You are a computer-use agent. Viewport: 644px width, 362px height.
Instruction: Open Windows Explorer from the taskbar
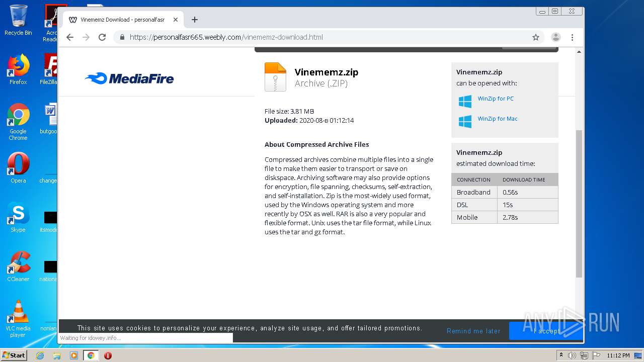(57, 355)
